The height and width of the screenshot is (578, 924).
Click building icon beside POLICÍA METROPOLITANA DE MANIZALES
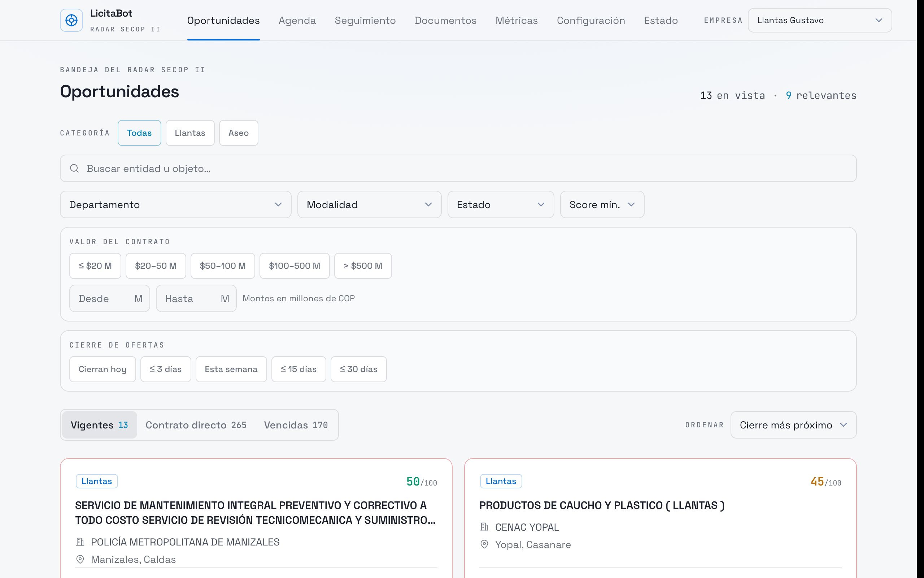(80, 542)
